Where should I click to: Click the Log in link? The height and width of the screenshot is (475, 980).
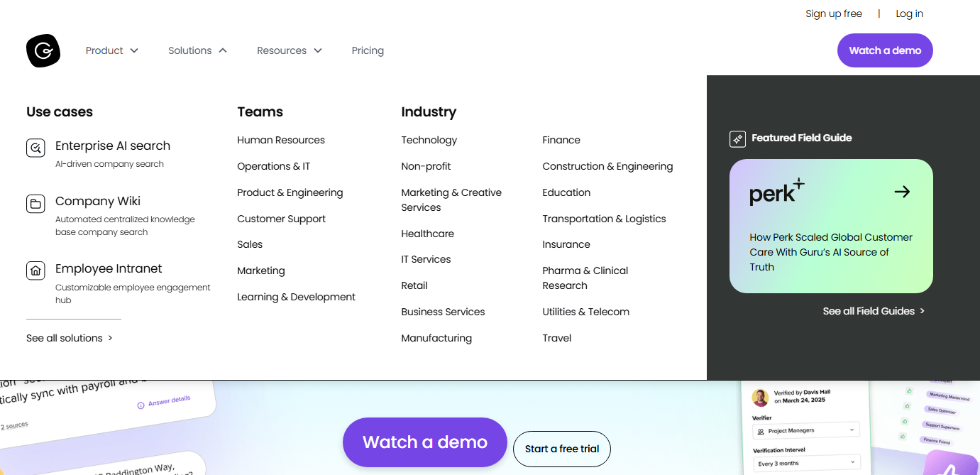click(910, 13)
